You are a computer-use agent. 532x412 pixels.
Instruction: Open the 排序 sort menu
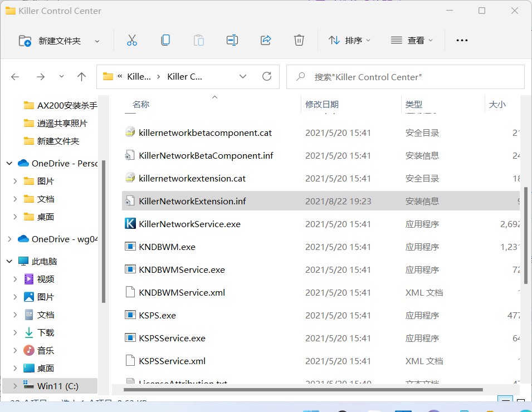pyautogui.click(x=349, y=40)
